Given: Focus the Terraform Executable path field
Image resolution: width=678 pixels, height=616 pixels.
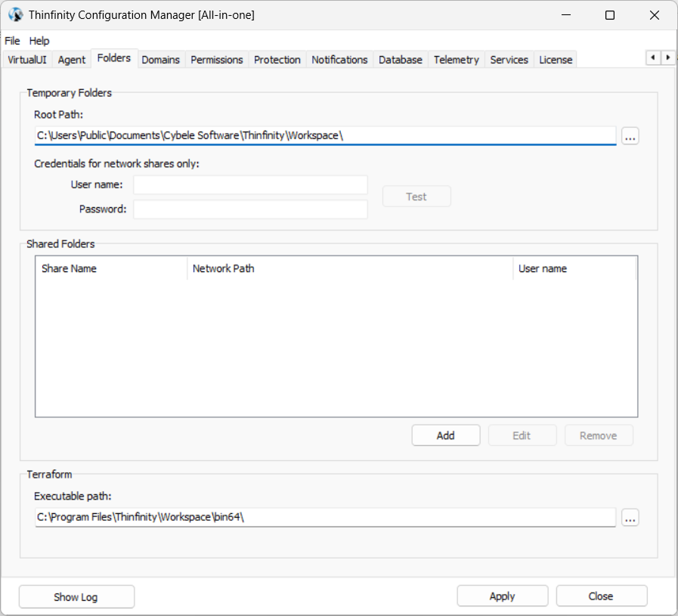Looking at the screenshot, I should 325,518.
